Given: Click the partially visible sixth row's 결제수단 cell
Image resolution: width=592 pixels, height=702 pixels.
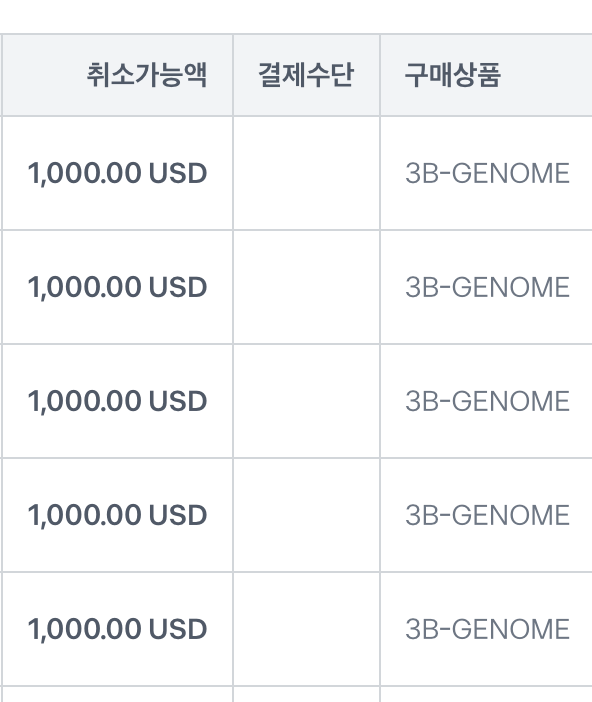Looking at the screenshot, I should (306, 694).
